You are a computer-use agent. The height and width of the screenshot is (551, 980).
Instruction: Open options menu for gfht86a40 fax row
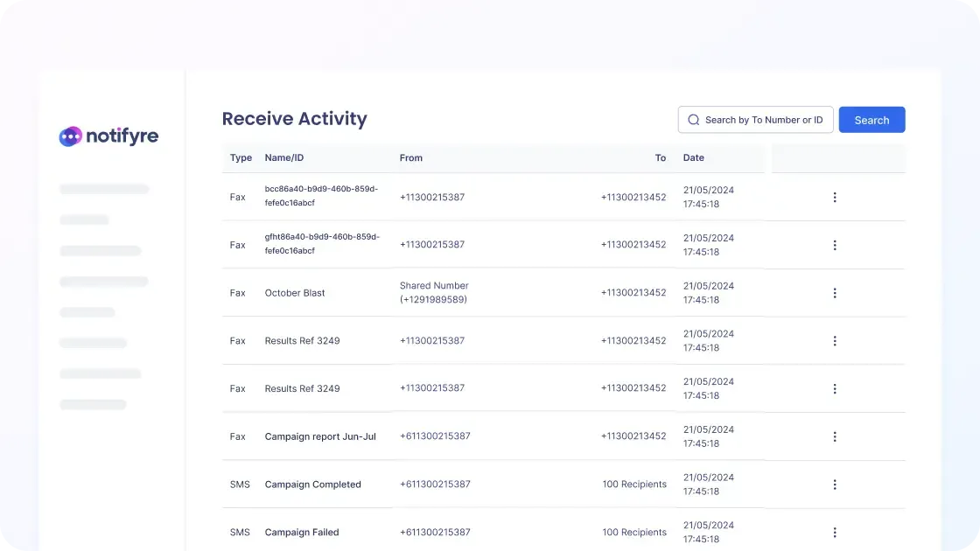point(835,245)
